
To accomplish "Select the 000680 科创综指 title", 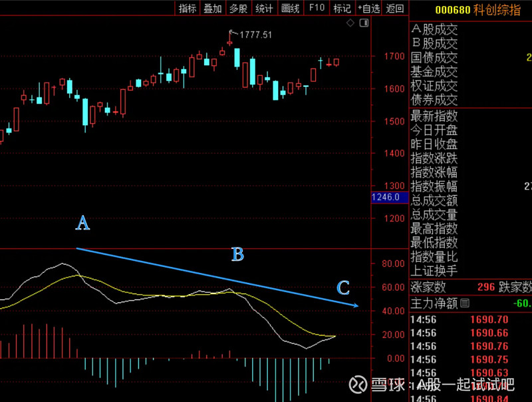I will 477,10.
